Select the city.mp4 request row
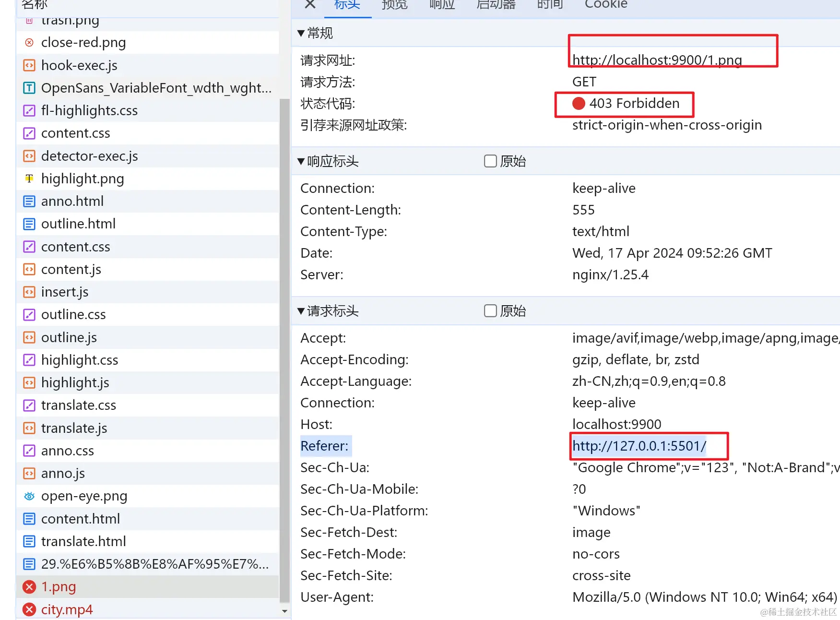 point(148,608)
